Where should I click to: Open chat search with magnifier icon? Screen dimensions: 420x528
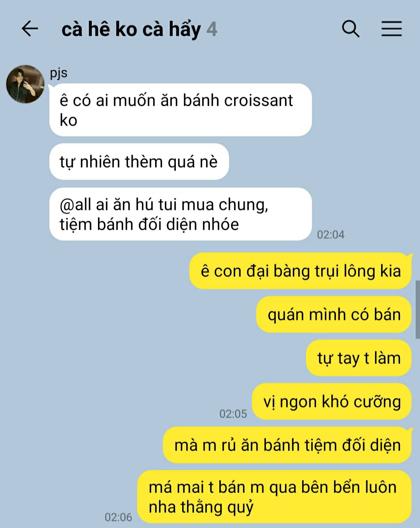tap(350, 29)
